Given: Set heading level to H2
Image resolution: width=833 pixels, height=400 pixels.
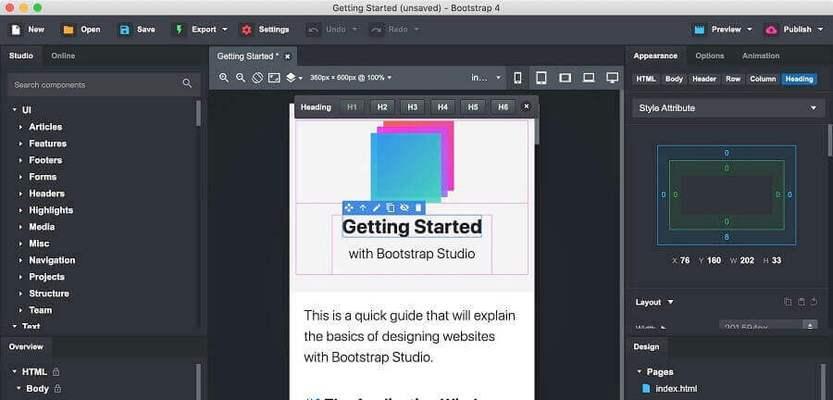Looking at the screenshot, I should coord(382,107).
